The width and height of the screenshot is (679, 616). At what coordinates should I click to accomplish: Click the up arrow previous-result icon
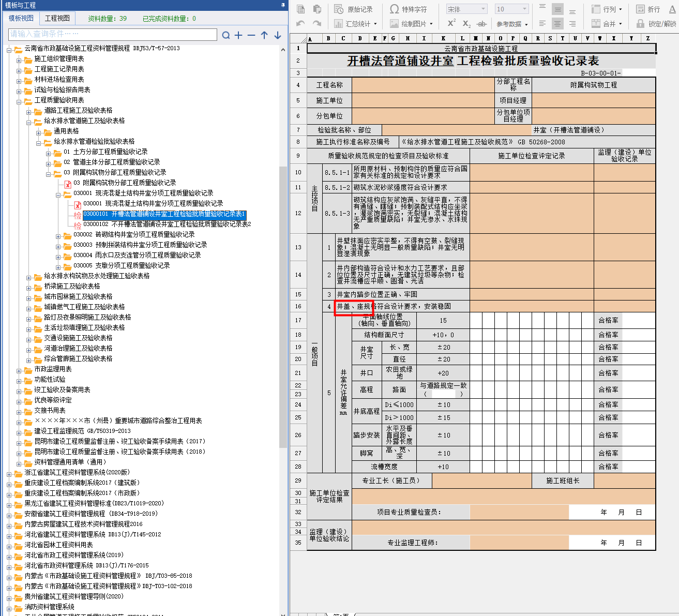point(264,35)
